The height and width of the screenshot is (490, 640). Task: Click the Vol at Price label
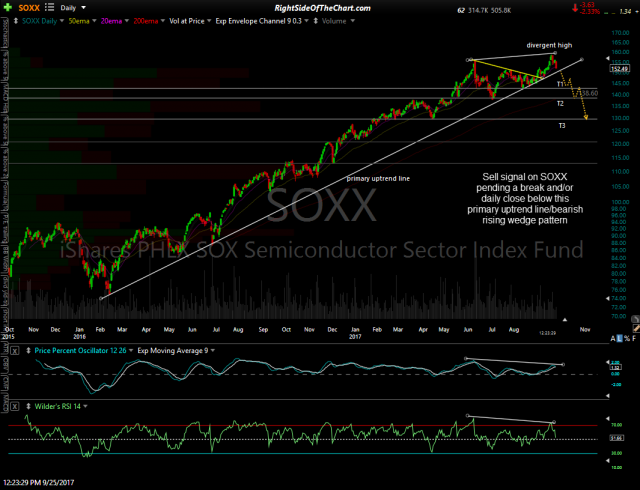(x=187, y=21)
